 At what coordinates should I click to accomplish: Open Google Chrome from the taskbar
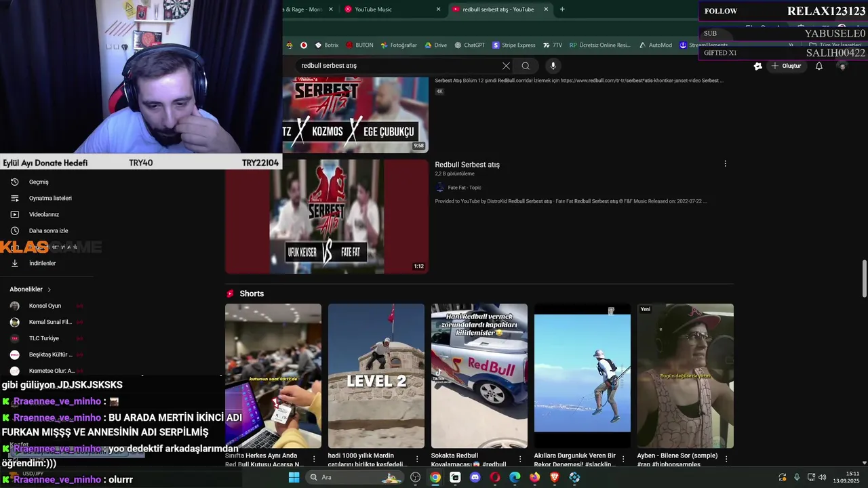click(435, 477)
